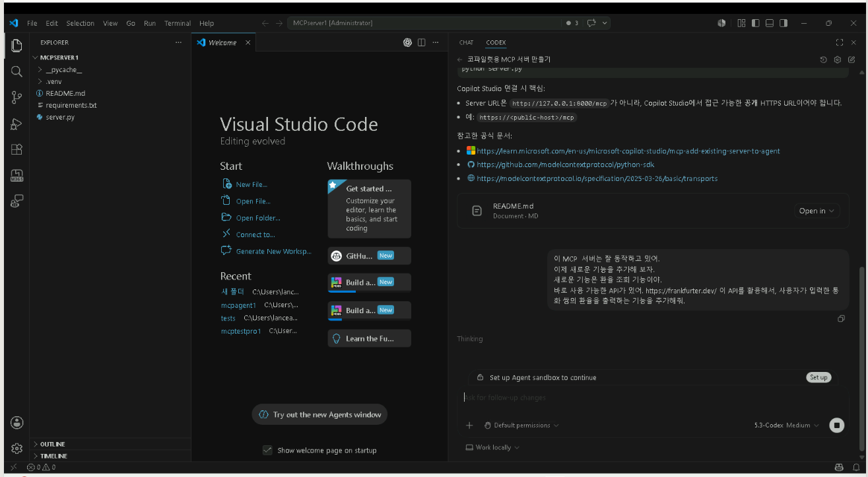The image size is (868, 477).
Task: Open the Terminal menu
Action: point(178,23)
